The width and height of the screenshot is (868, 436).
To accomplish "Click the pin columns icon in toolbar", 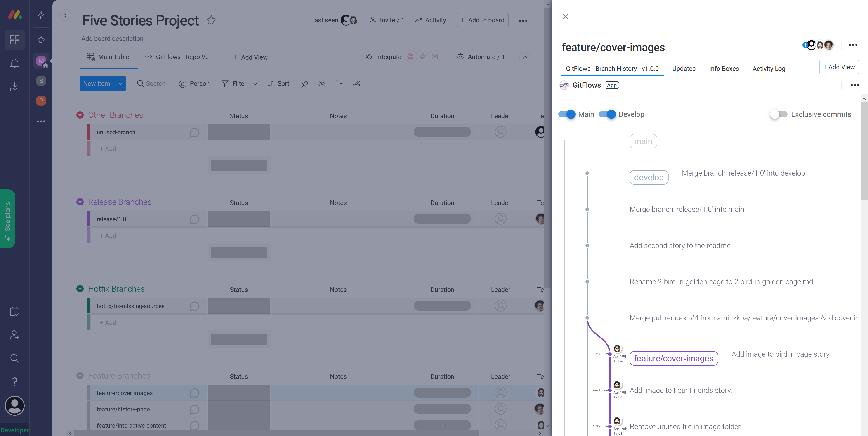I will pos(305,84).
